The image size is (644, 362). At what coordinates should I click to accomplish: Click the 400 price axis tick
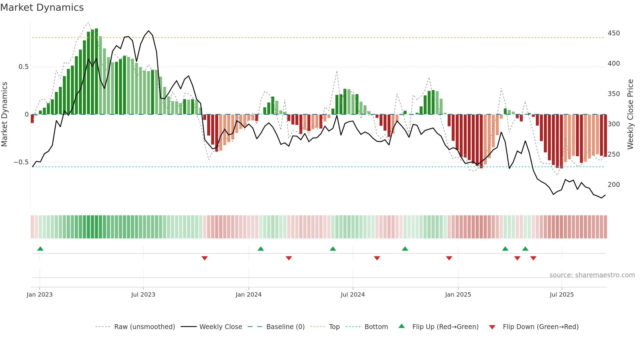pos(614,64)
